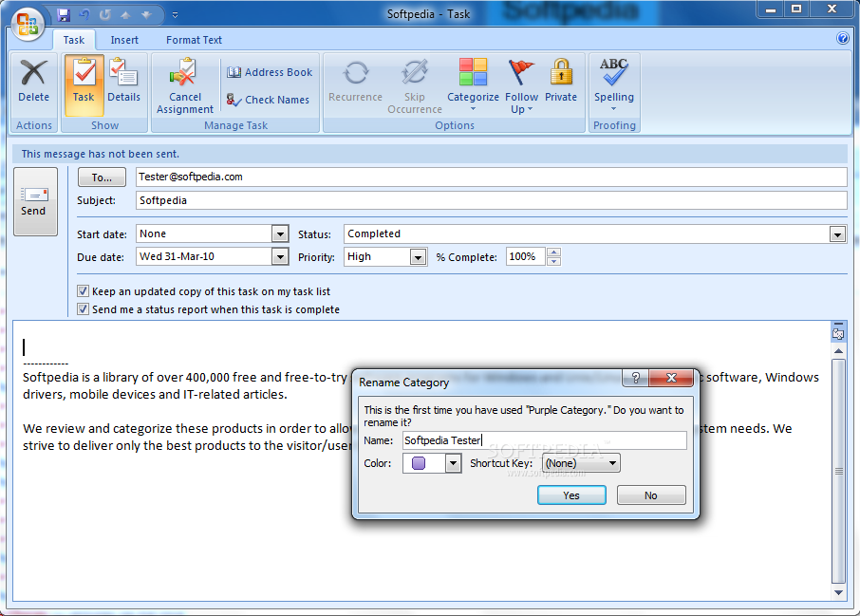This screenshot has width=860, height=616.
Task: Increase the % Complete value with up arrow
Action: point(554,252)
